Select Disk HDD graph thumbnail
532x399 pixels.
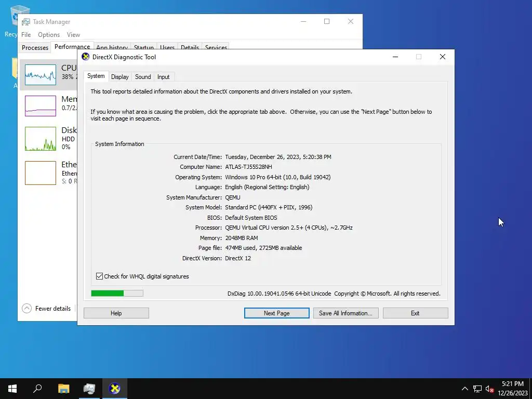[41, 139]
